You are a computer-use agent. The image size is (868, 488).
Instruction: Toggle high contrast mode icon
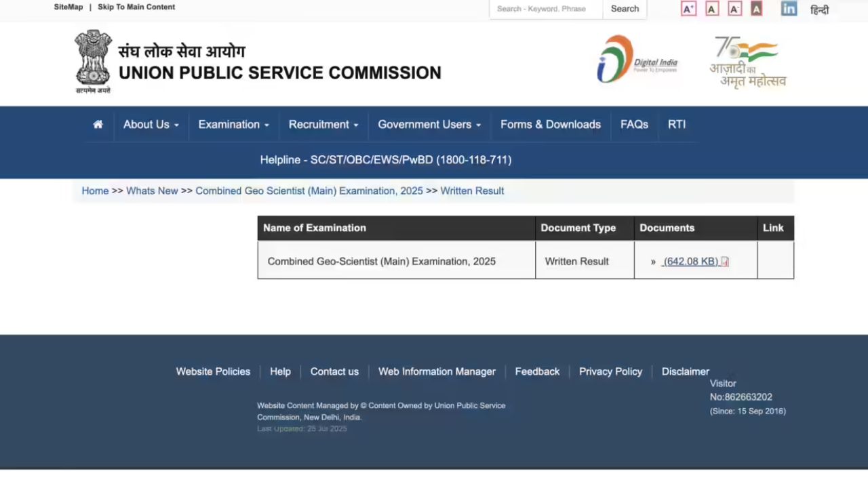[756, 9]
